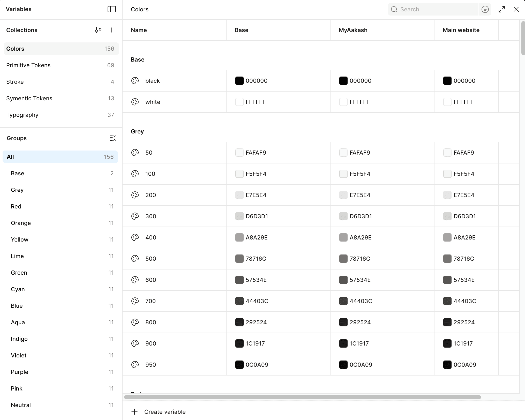Screen dimensions: 525x420
Task: Add new mode column plus button
Action: [509, 30]
